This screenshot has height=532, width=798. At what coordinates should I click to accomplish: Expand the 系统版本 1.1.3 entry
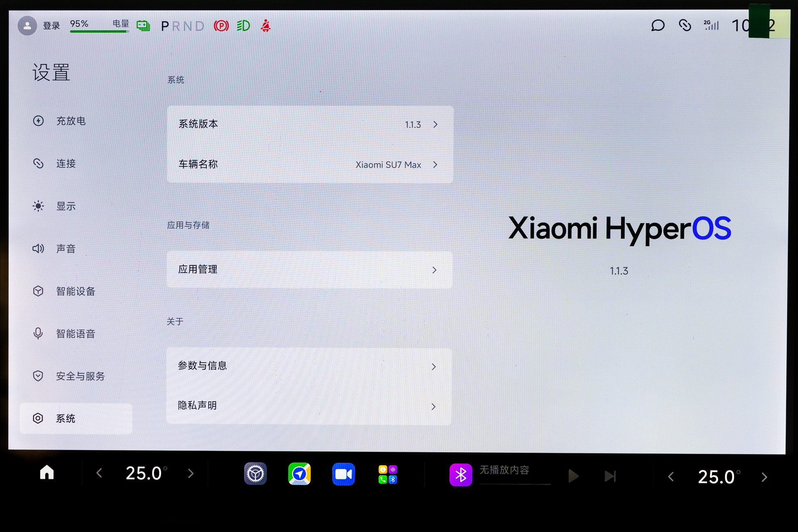pos(310,124)
